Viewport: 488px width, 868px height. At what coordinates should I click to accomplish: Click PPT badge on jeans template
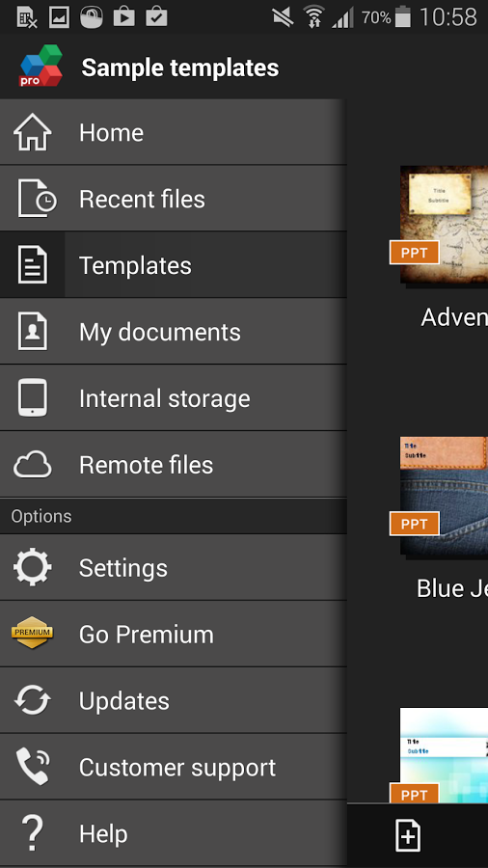[415, 524]
